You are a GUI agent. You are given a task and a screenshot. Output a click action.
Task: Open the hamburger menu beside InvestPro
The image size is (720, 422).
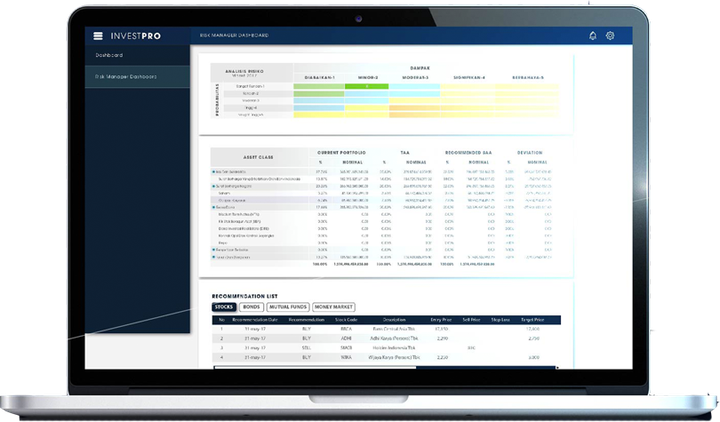click(98, 36)
